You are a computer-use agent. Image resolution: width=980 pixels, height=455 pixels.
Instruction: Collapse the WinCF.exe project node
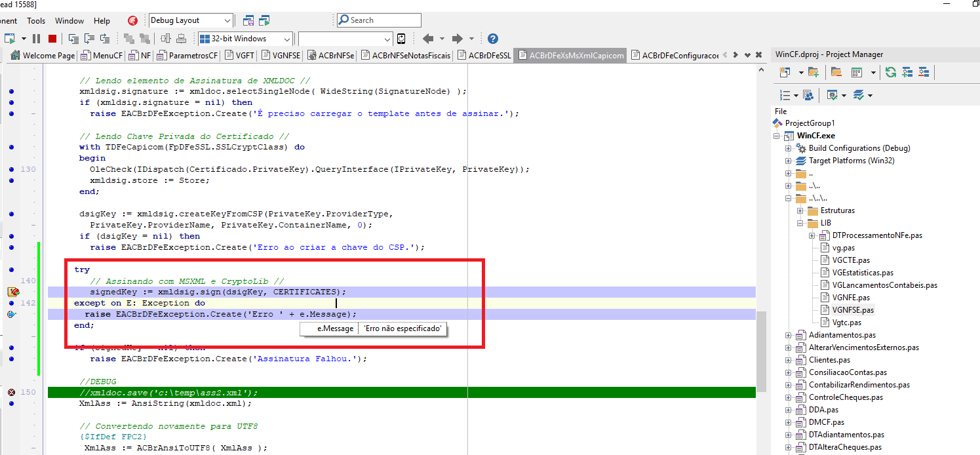click(777, 136)
